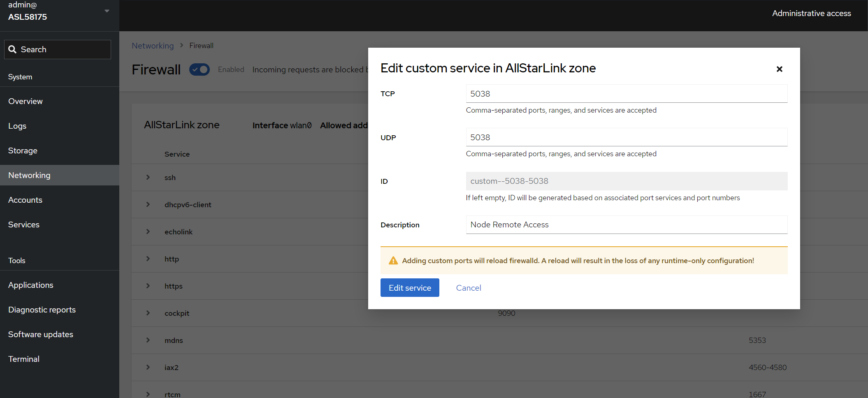
Task: Click the cockpit service name
Action: (x=177, y=313)
